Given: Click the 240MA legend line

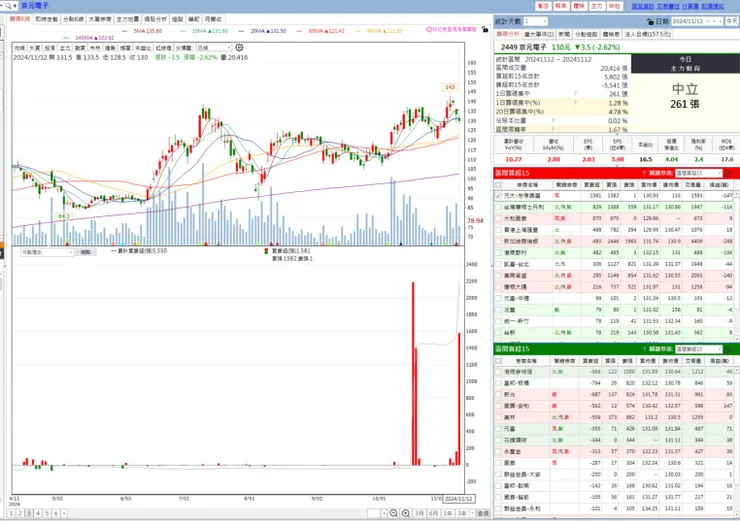Looking at the screenshot, I should coord(89,38).
